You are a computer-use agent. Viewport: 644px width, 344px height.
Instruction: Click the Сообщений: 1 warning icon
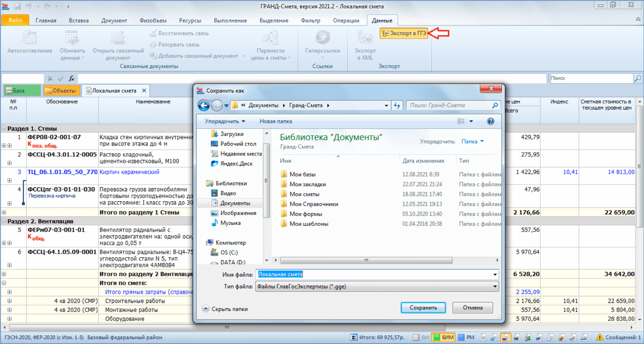600,338
